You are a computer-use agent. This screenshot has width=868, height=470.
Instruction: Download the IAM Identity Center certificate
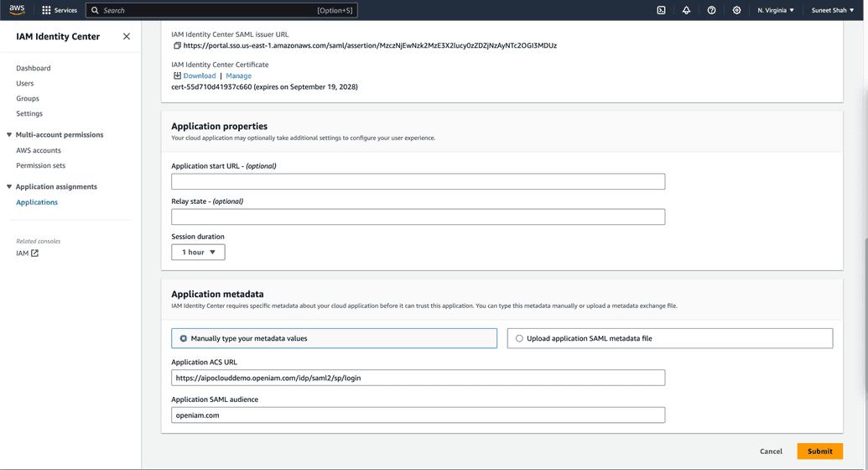click(x=199, y=76)
